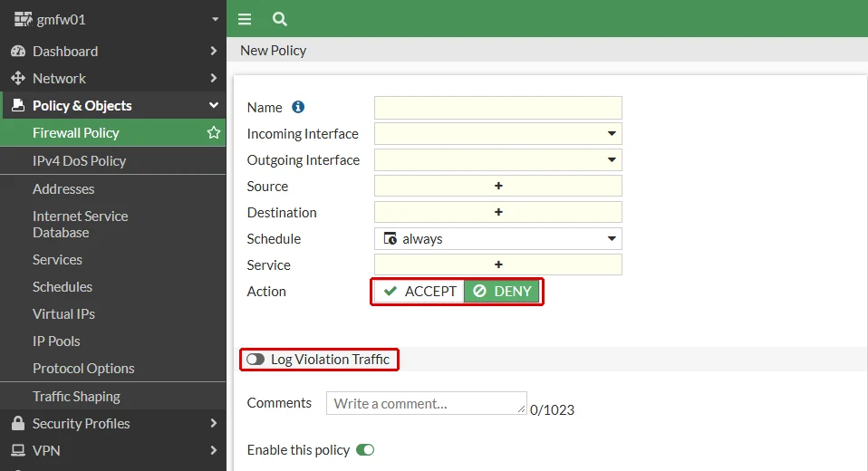Open the Schedule dropdown arrow
Screen dimensions: 868x471
[x=612, y=238]
